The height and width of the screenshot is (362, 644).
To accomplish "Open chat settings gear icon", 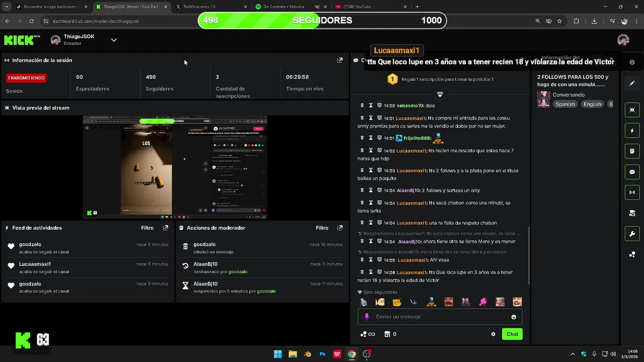I will click(x=493, y=334).
